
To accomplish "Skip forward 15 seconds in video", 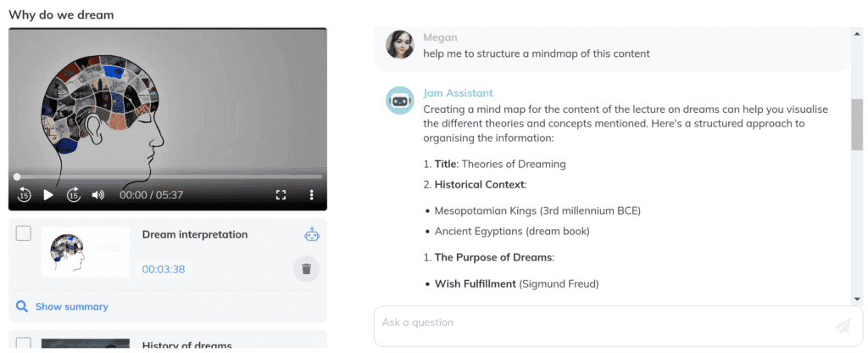I will pos(74,195).
